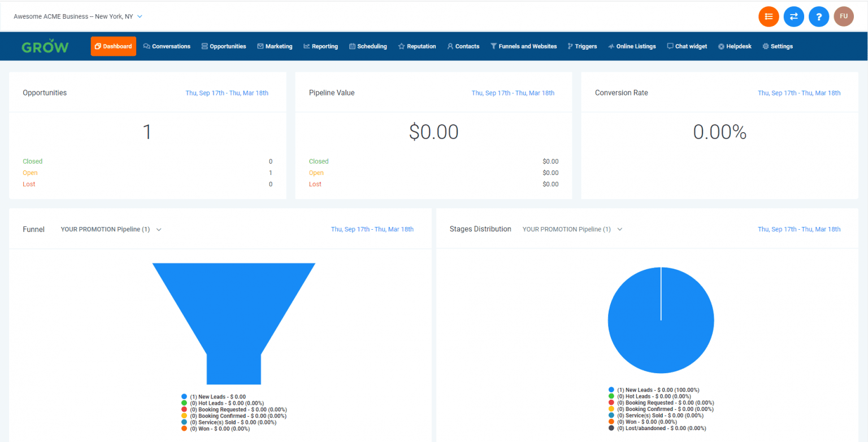Click the blue pie chart slice
The height and width of the screenshot is (442, 868).
pos(661,320)
